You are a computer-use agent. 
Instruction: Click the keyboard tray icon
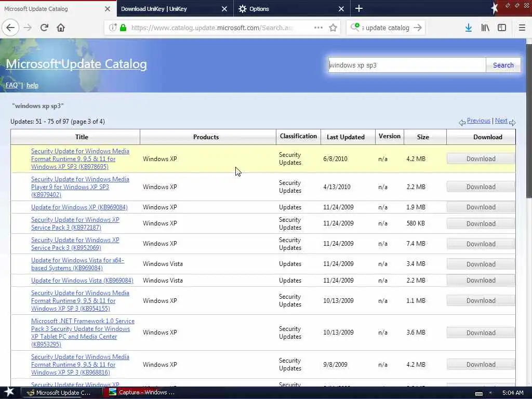478,394
